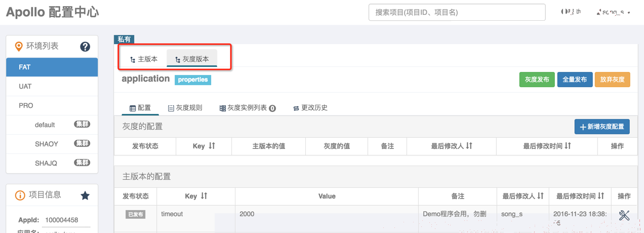Select the PRO environment
The width and height of the screenshot is (644, 233).
point(52,105)
